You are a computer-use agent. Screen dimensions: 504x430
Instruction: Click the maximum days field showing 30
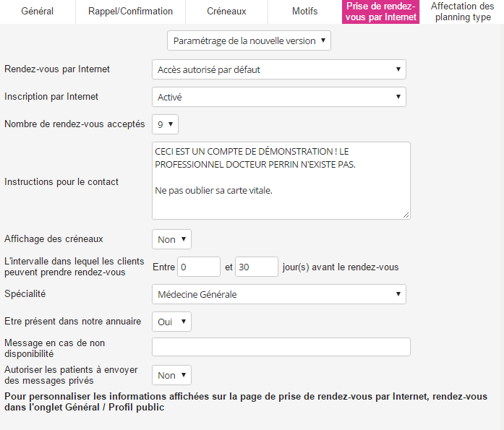(257, 267)
